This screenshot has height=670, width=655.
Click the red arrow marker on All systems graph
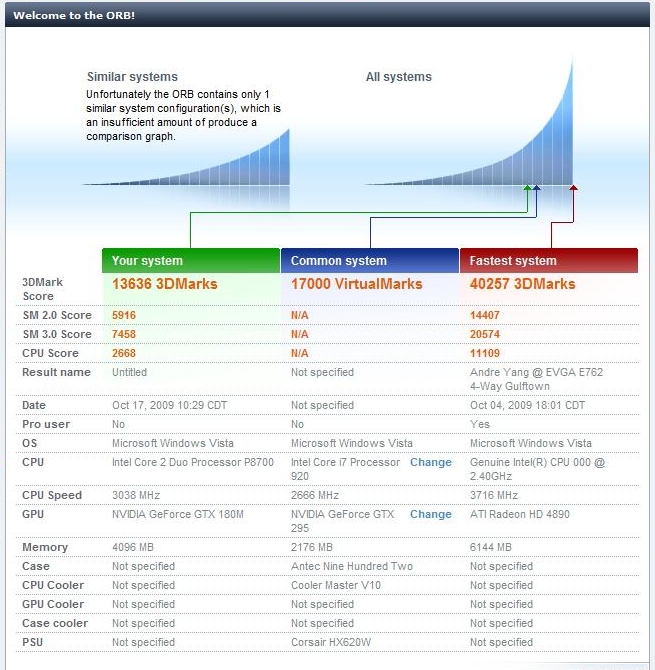573,188
